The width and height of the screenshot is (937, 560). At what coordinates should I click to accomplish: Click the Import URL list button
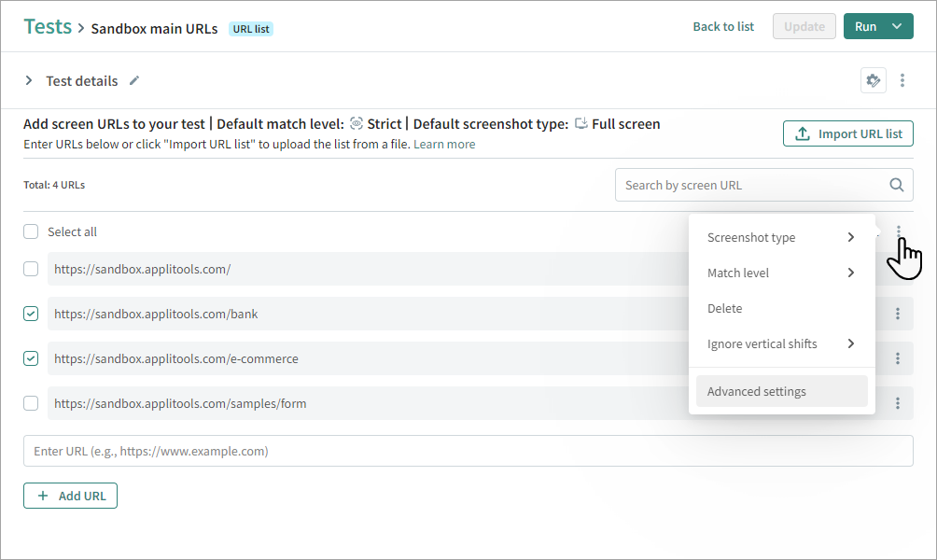click(x=847, y=133)
